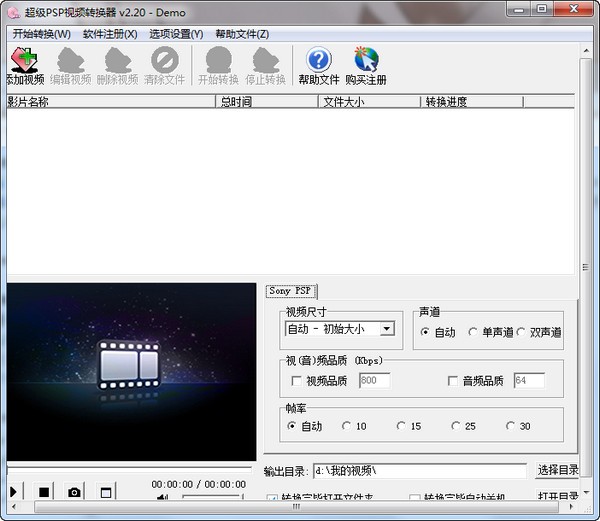Enable the audio quality (音频品质) checkbox
600x521 pixels.
tap(453, 381)
